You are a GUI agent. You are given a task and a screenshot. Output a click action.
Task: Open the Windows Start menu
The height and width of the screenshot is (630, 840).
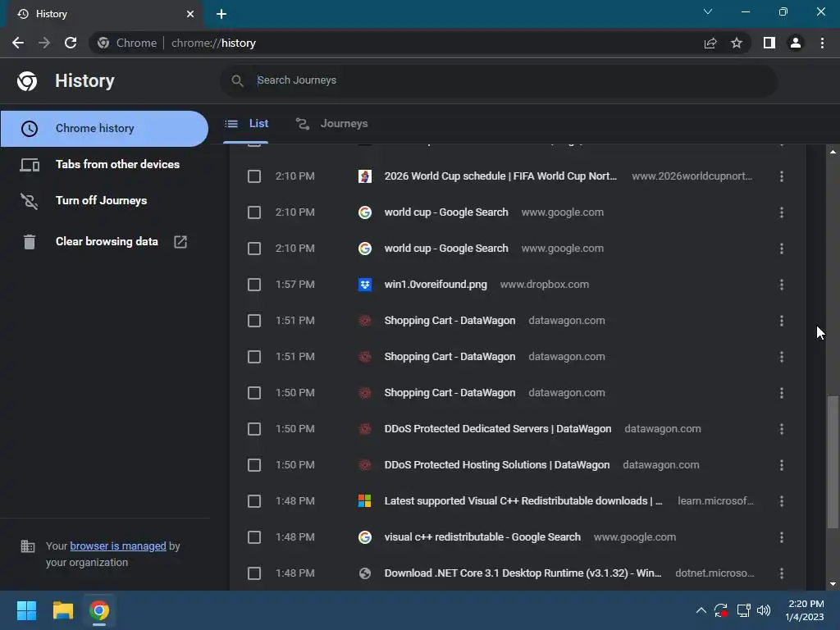point(26,610)
